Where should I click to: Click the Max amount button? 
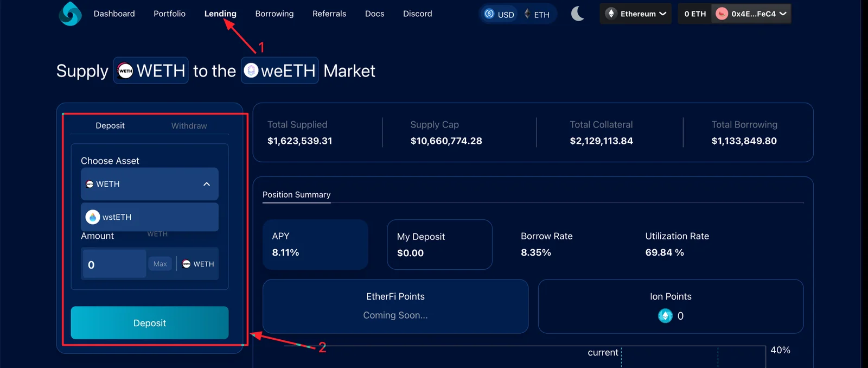tap(160, 264)
